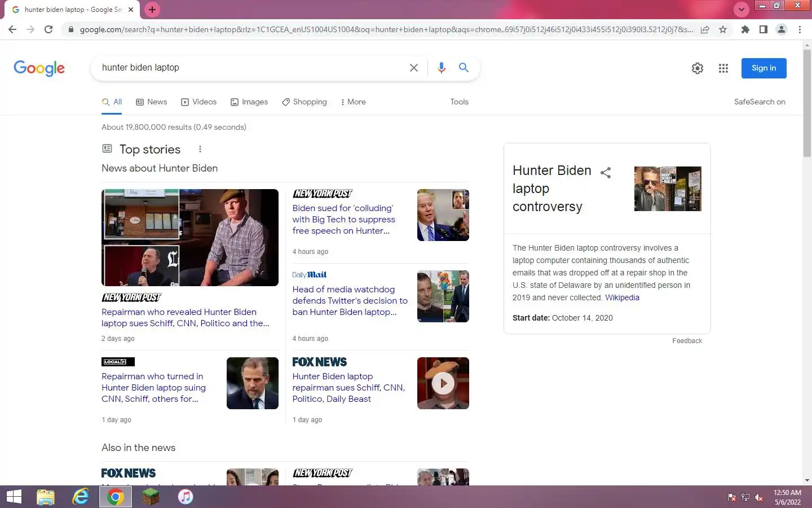Switch to the Images tab
Image resolution: width=812 pixels, height=508 pixels.
249,102
